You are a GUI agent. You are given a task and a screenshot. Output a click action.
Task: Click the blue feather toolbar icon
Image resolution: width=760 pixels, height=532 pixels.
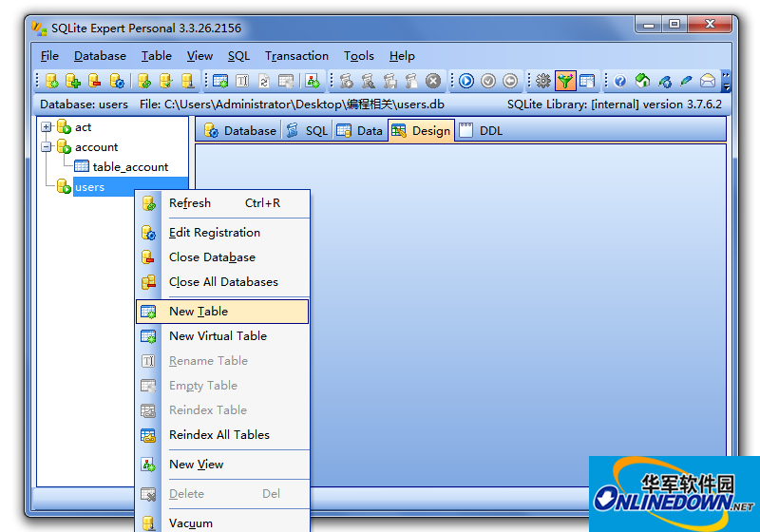coord(686,81)
